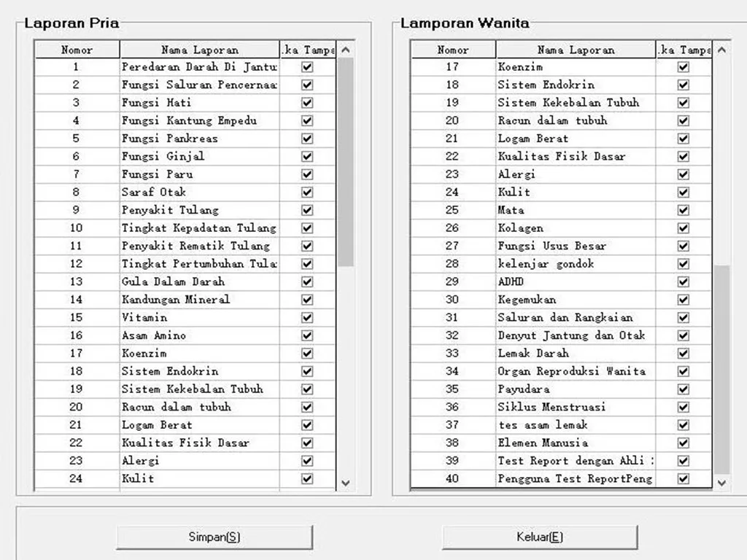The width and height of the screenshot is (747, 560).
Task: Uncheck Vitamin report checkbox
Action: (x=307, y=318)
